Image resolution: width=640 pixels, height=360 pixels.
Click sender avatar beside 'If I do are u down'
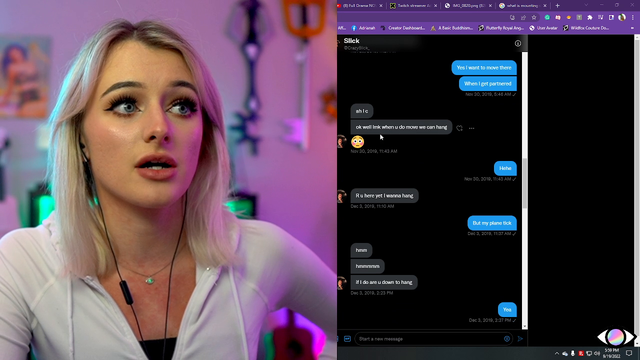(x=342, y=282)
